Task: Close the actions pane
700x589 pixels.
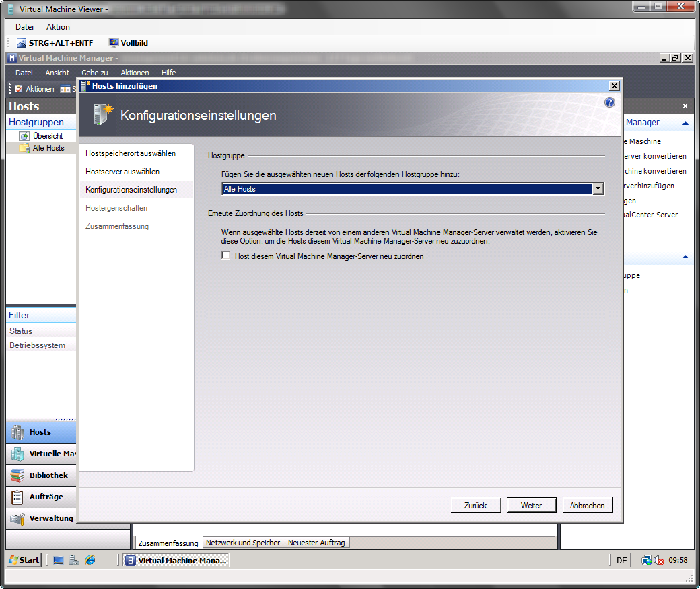Action: [685, 106]
